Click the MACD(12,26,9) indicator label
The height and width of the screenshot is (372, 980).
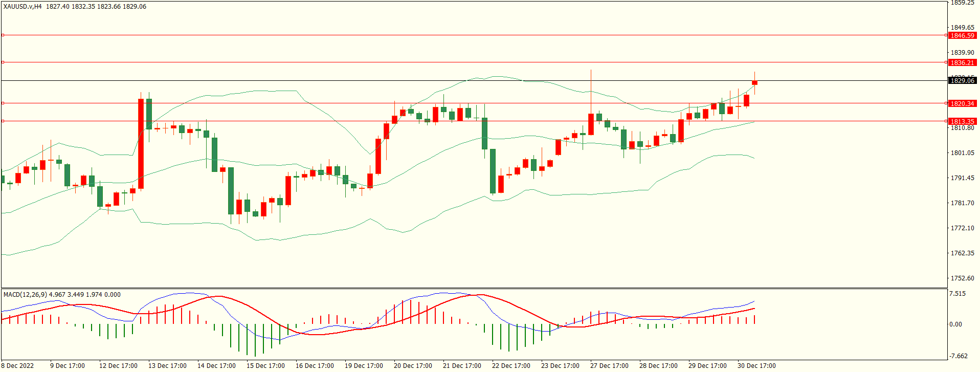click(25, 295)
